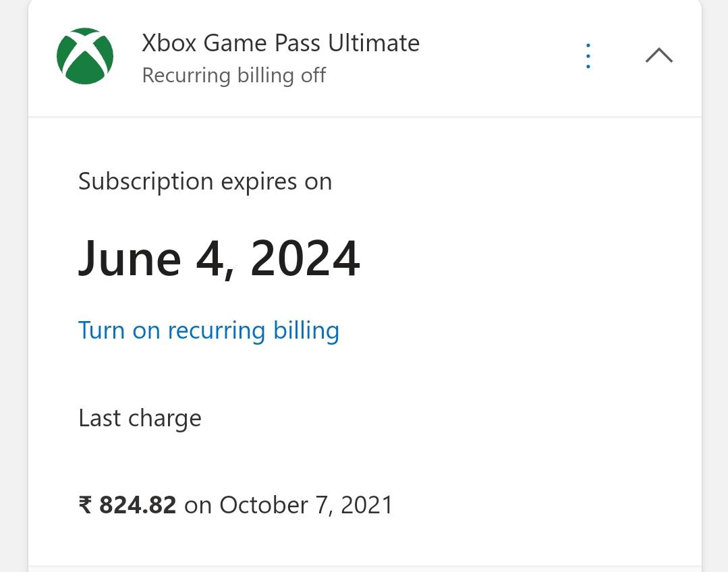Collapse the Xbox Game Pass Ultimate card
This screenshot has height=572, width=728.
(x=659, y=55)
